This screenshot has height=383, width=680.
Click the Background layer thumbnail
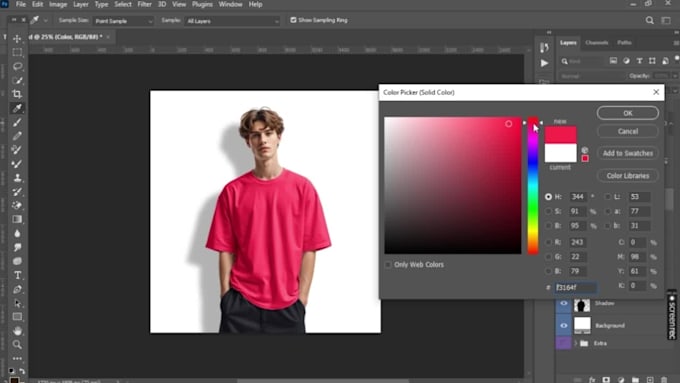[582, 325]
